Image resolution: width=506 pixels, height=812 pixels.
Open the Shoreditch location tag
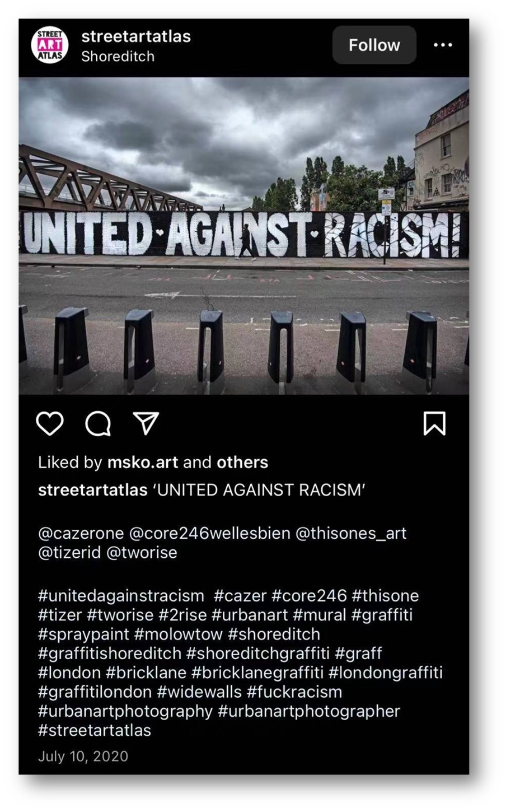(118, 56)
